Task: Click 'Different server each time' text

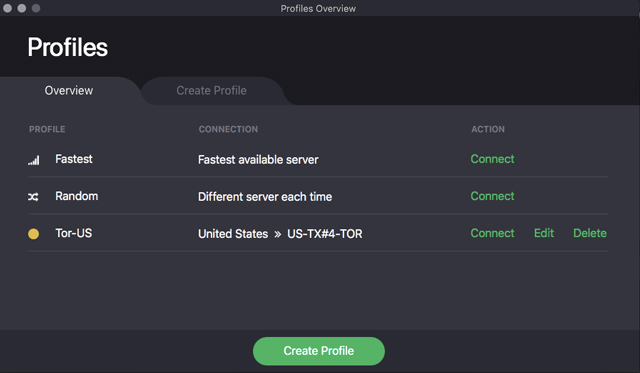Action: coord(265,197)
